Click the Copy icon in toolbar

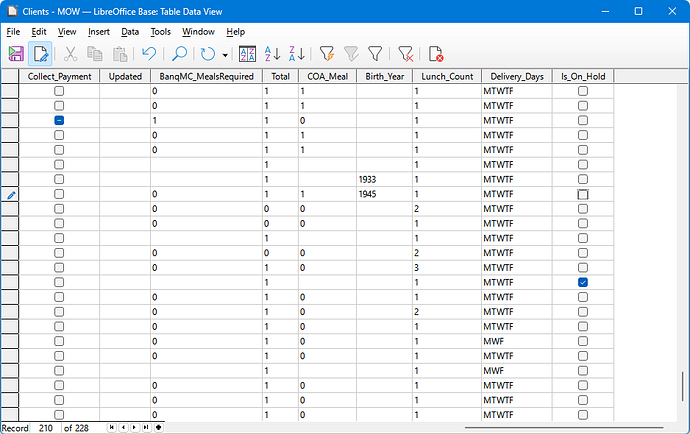pyautogui.click(x=95, y=54)
